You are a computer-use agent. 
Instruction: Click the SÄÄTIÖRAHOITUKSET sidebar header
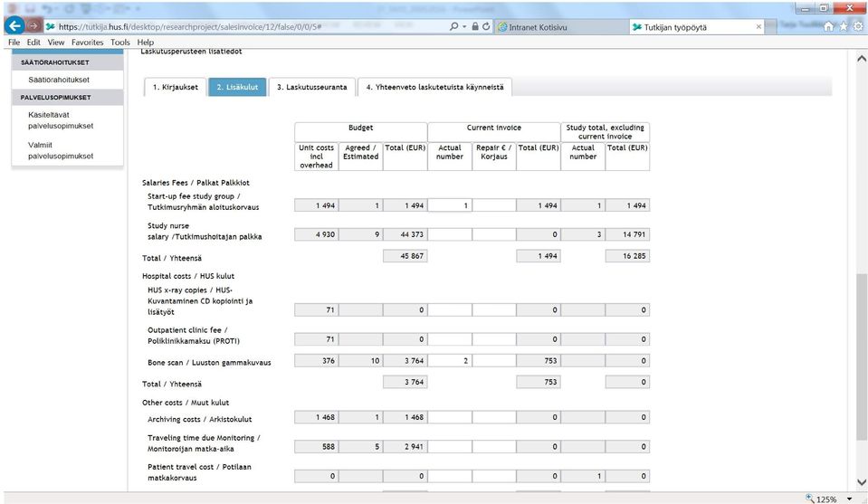click(68, 62)
